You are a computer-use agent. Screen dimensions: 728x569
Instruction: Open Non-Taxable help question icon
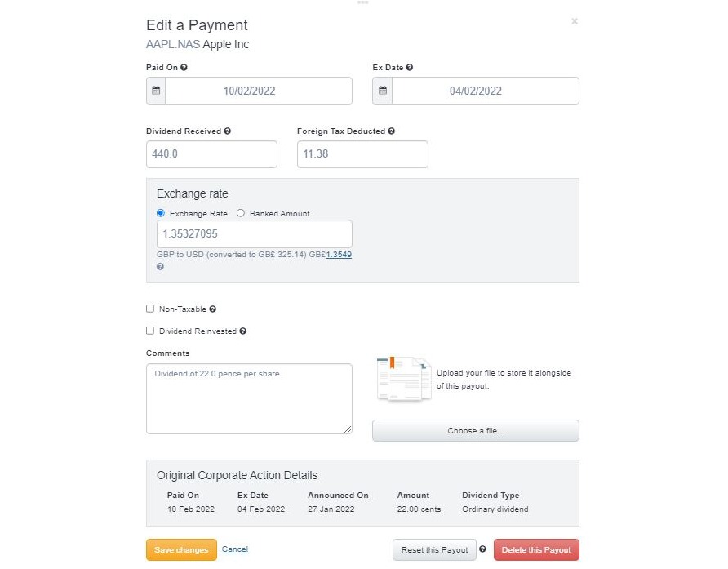click(213, 309)
